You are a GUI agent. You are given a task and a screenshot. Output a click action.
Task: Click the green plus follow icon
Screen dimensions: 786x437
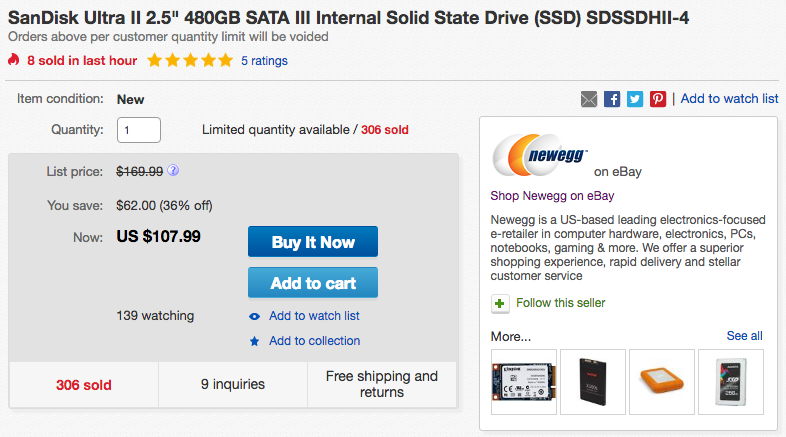point(499,303)
